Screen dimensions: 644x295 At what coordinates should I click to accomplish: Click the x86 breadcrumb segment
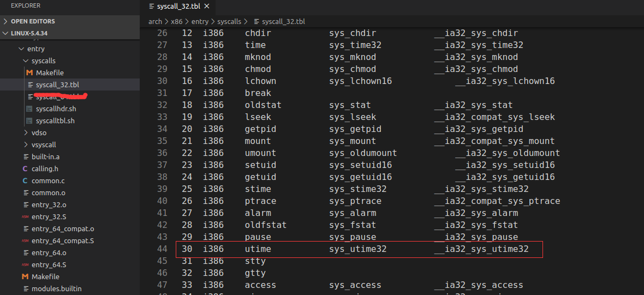[x=177, y=22]
